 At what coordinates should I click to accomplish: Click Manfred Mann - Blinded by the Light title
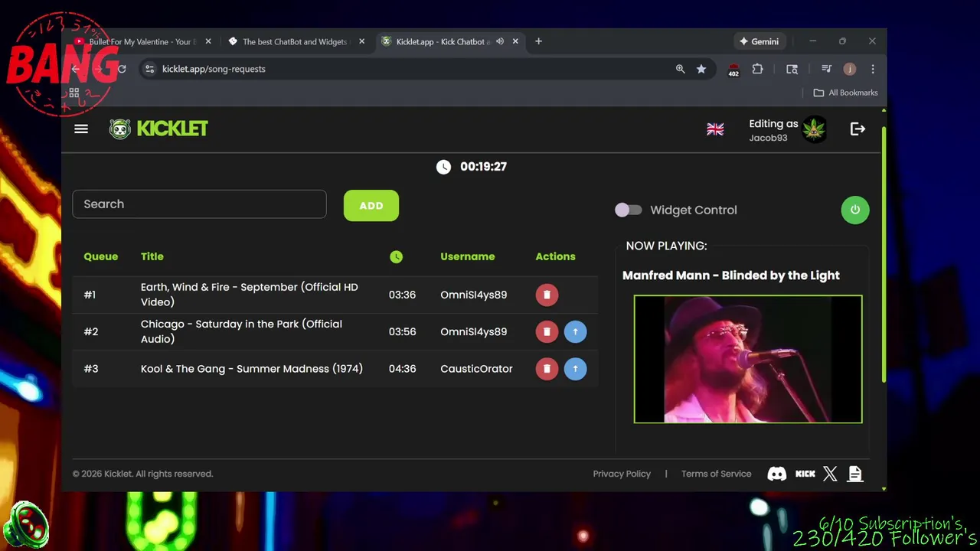[730, 275]
